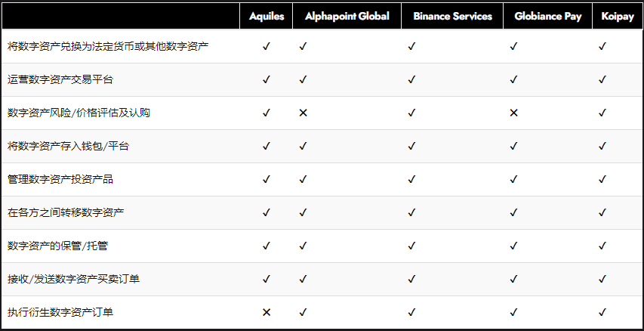
Task: Click the 执行衍生数字资产订单 row label
Action: point(60,313)
